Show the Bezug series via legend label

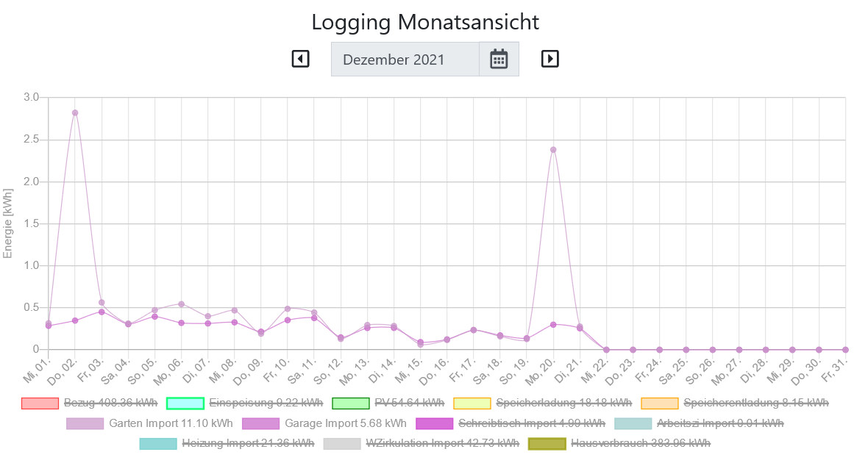[x=110, y=403]
